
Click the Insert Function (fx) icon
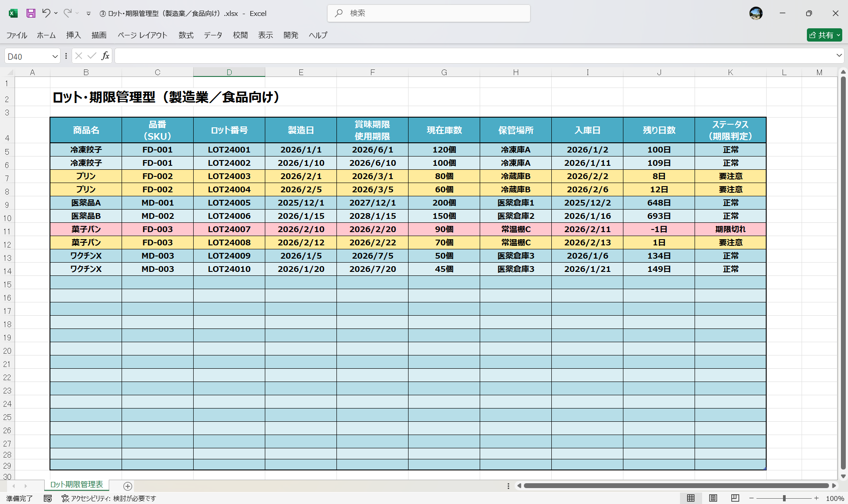click(x=105, y=56)
